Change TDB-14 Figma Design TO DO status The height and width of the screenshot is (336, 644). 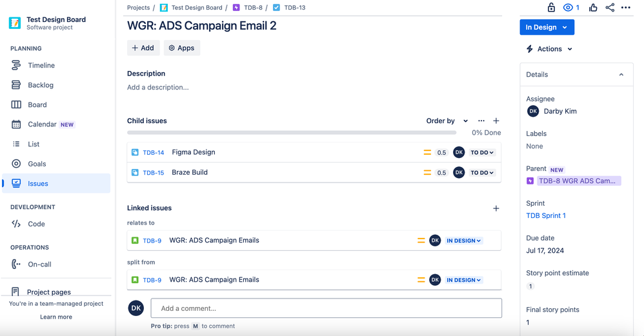coord(482,152)
